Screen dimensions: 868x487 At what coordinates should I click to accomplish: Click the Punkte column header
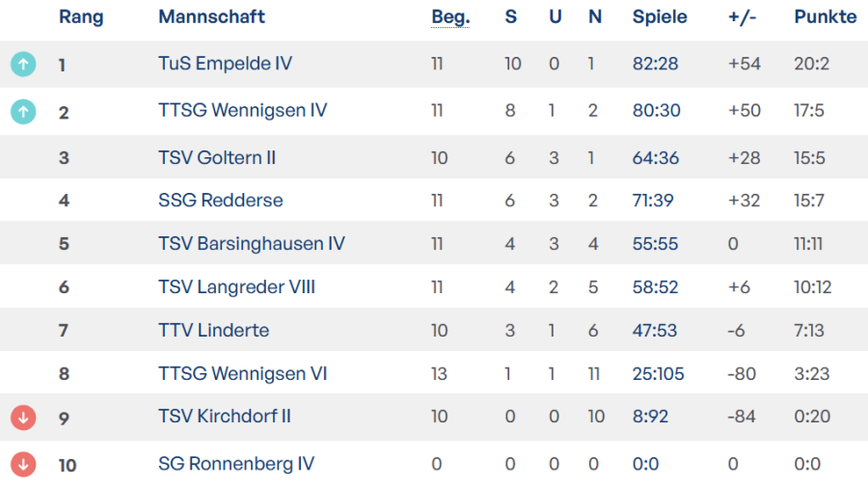(x=825, y=17)
